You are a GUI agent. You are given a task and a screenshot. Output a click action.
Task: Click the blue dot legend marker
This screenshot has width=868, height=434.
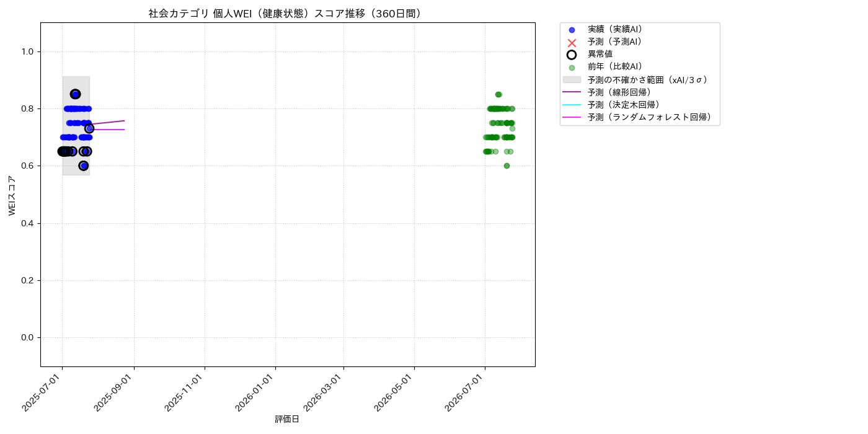(572, 30)
